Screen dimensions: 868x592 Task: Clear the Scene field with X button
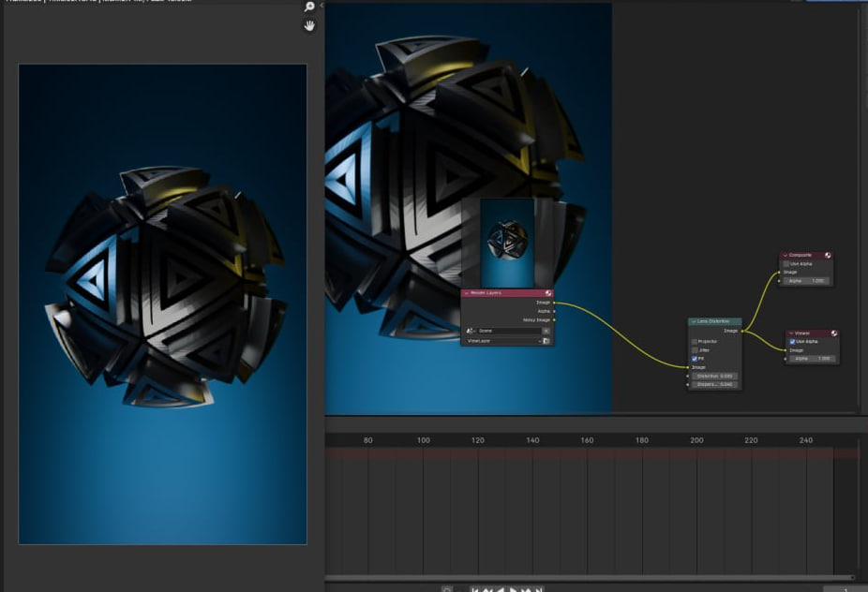[546, 331]
